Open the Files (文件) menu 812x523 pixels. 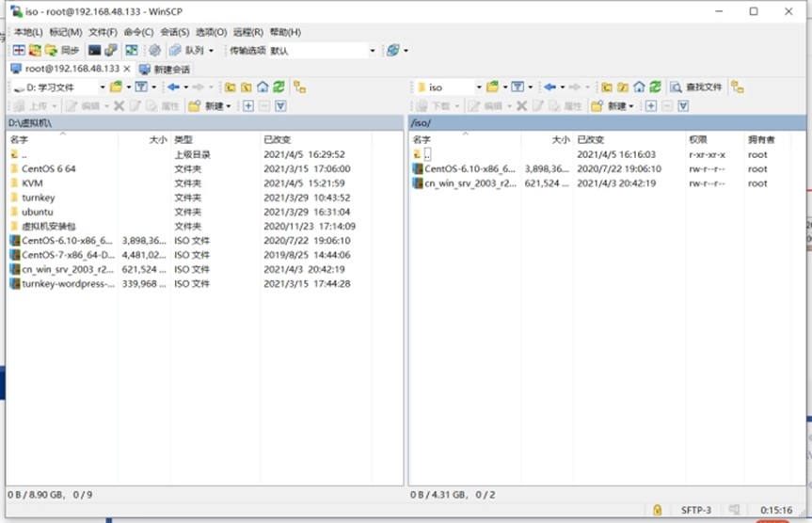point(103,32)
